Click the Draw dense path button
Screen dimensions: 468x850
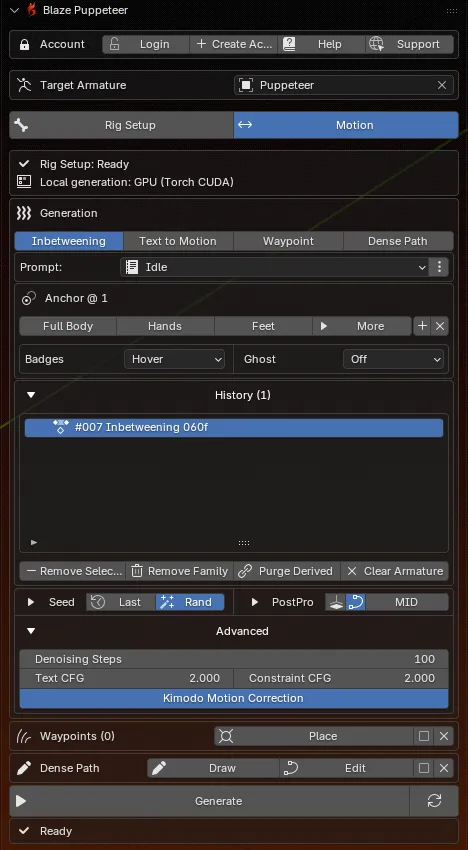pyautogui.click(x=213, y=768)
